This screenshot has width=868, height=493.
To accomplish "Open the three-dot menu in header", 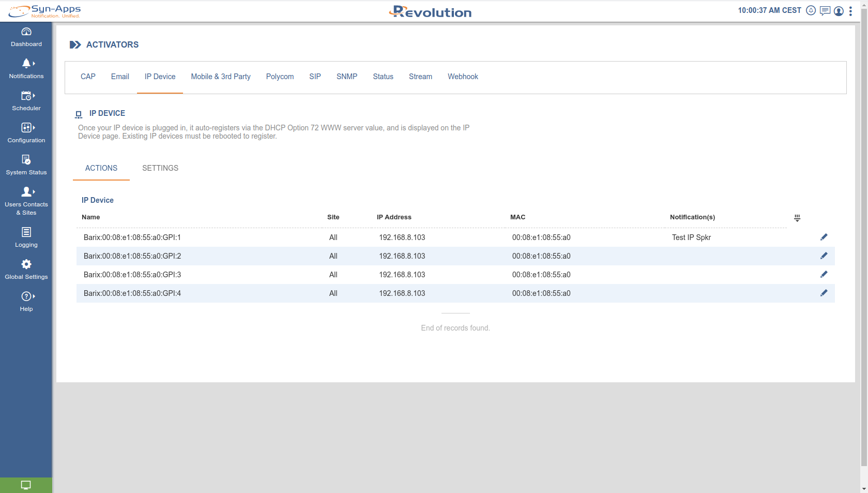I will pos(850,11).
